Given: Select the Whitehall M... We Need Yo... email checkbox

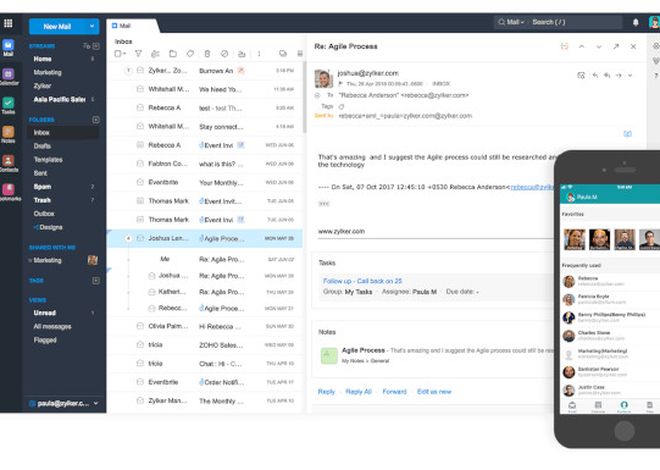Looking at the screenshot, I should click(140, 89).
